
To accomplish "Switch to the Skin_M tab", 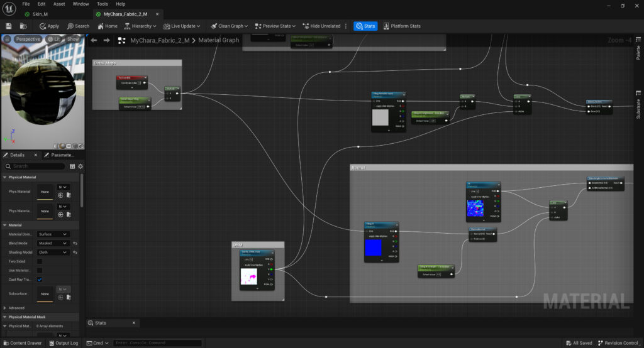I will click(39, 14).
